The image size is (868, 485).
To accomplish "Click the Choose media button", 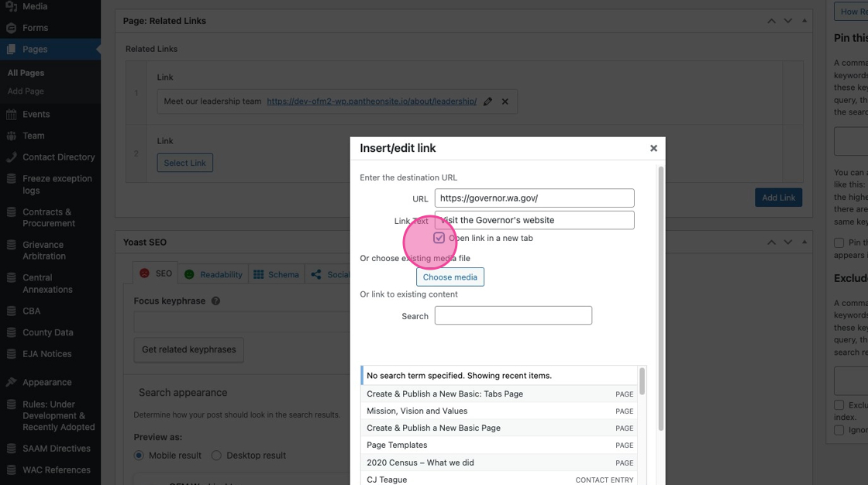I will click(x=450, y=277).
